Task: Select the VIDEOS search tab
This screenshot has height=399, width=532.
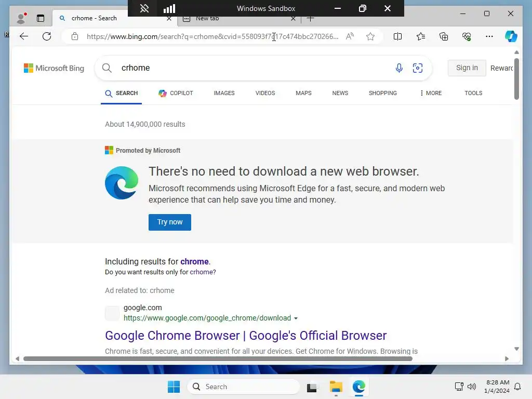Action: [265, 93]
